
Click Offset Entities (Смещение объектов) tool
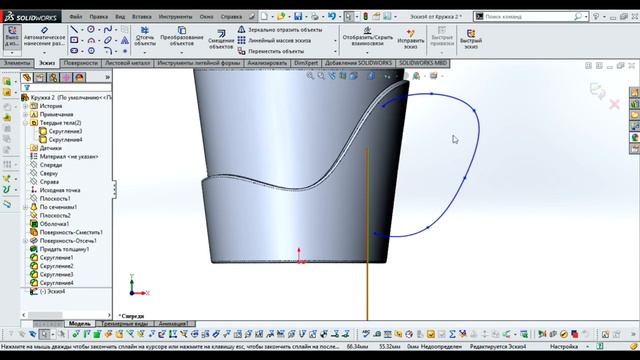pyautogui.click(x=221, y=39)
